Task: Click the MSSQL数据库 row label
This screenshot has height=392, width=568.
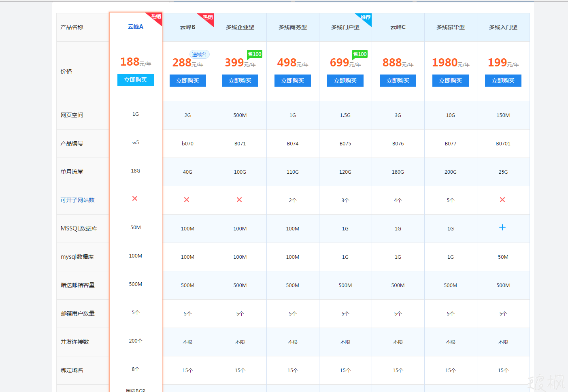Action: click(79, 228)
